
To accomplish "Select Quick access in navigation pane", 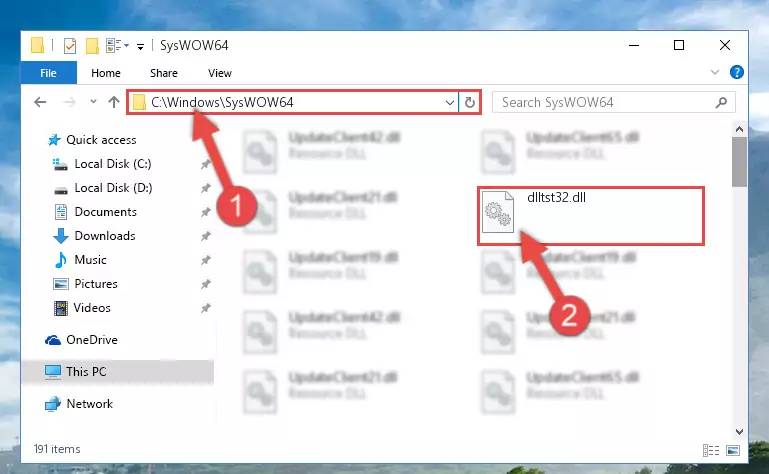I will [101, 140].
